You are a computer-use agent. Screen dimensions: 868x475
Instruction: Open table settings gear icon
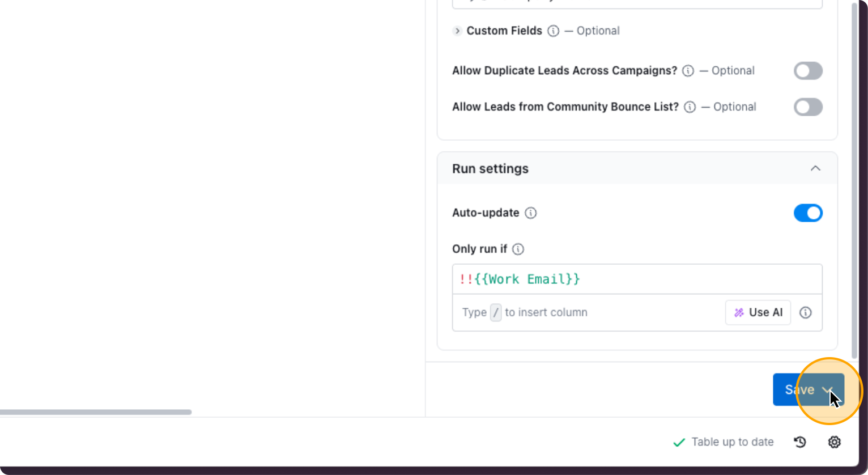pos(834,442)
